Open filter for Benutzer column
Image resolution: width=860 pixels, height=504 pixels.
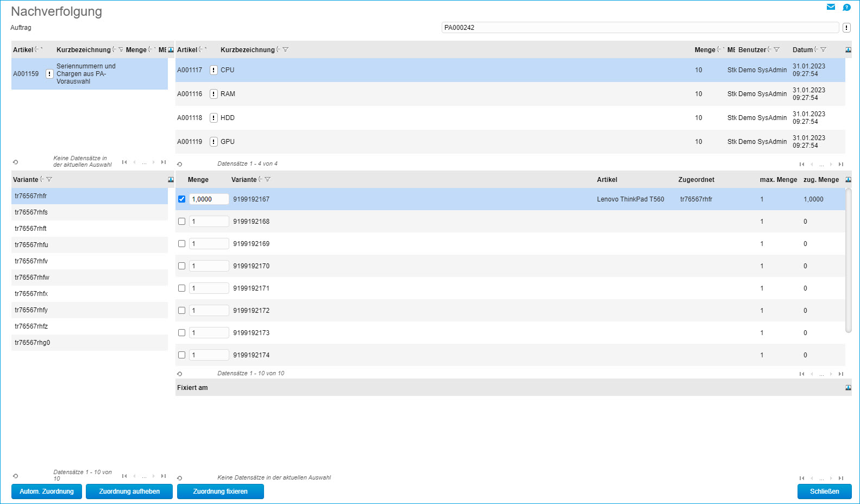tap(776, 50)
